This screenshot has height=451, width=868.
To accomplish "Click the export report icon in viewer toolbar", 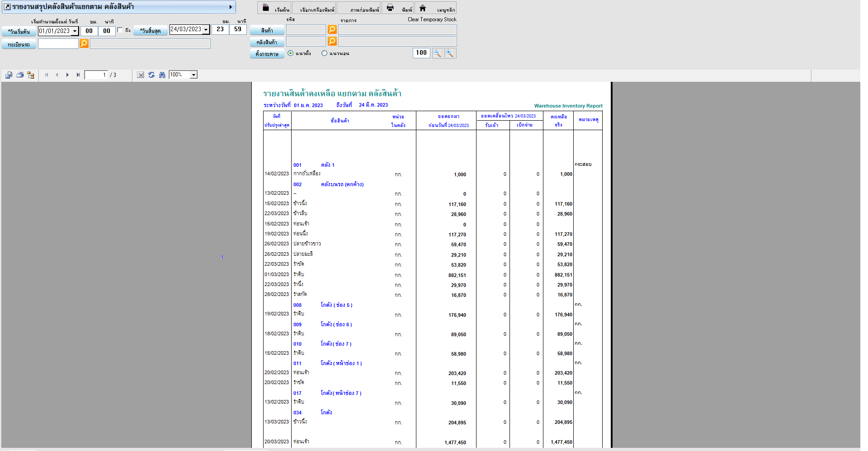I will [x=9, y=75].
